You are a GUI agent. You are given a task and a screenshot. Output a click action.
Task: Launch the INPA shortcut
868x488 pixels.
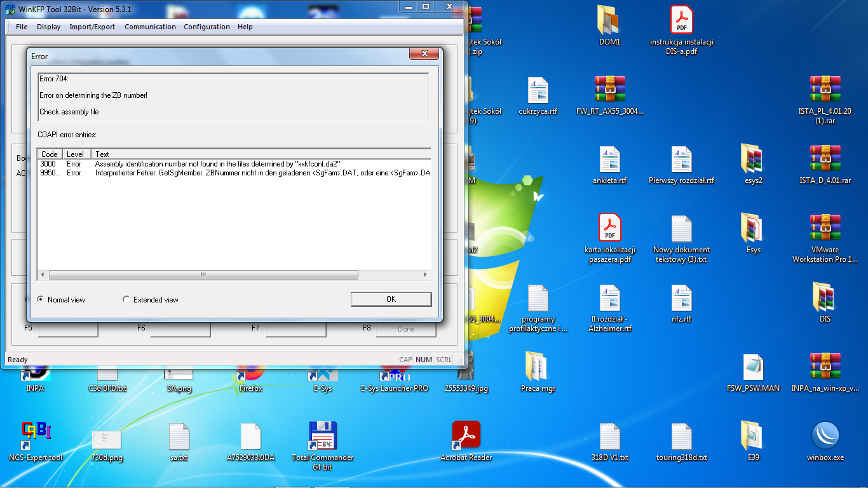point(36,377)
